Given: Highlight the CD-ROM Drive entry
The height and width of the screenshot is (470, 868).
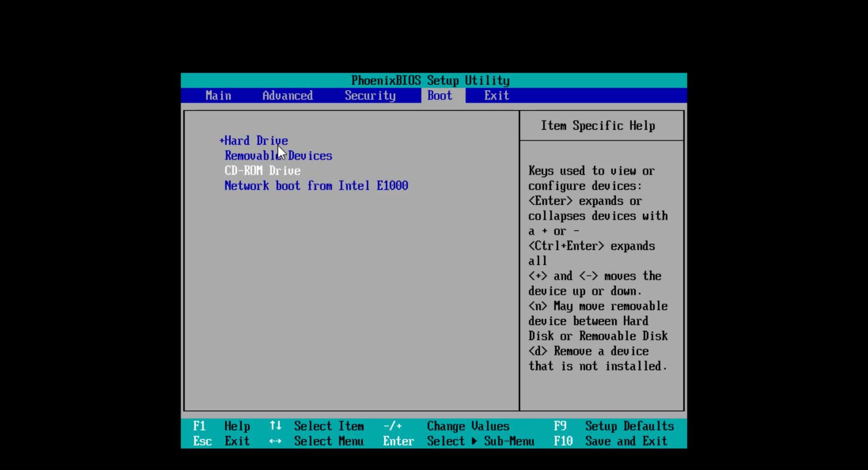Looking at the screenshot, I should coord(263,170).
